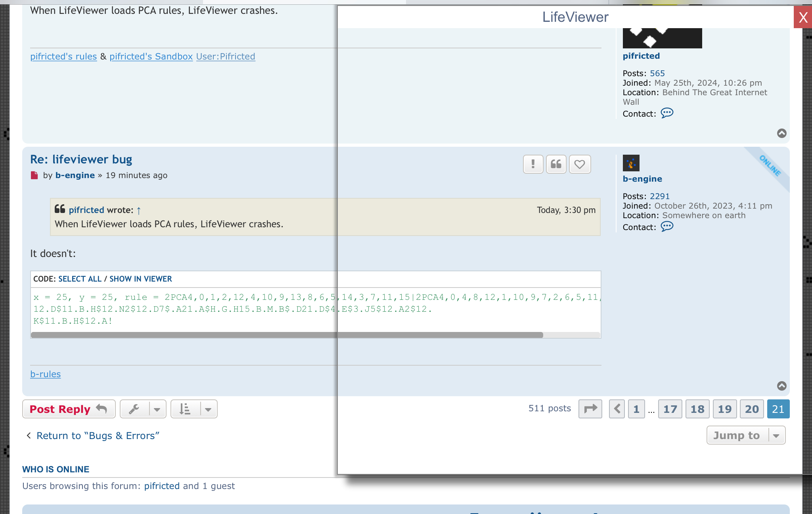Click the back-to-top arrow in b-engine's post
812x514 pixels.
[x=781, y=386]
